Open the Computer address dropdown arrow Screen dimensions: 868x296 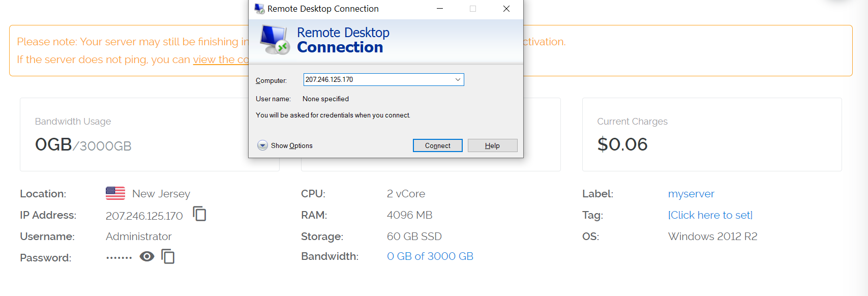458,80
